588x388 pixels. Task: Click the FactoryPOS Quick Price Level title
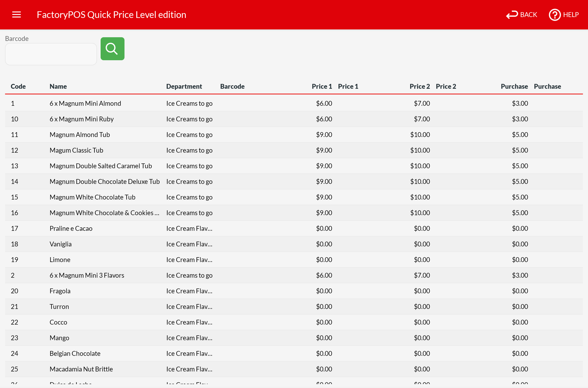click(111, 15)
